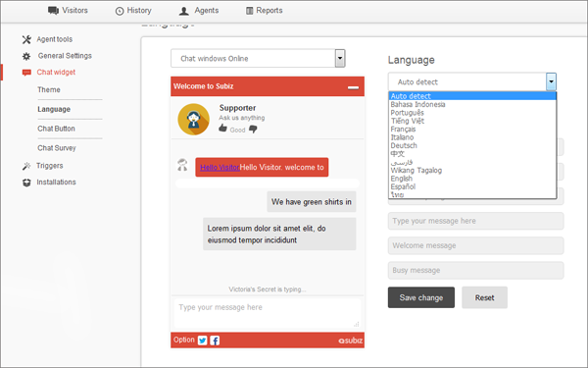Click the agent avatar beside greeting
588x368 pixels.
tap(182, 165)
